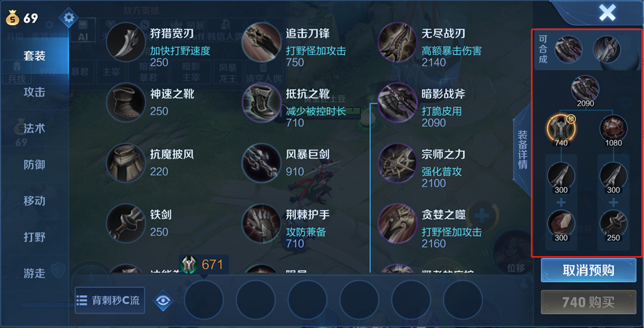Select the 贪婪之噬 item icon

pyautogui.click(x=396, y=224)
